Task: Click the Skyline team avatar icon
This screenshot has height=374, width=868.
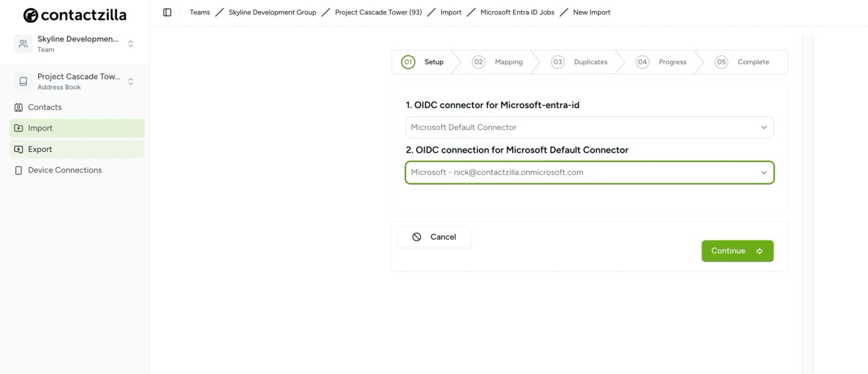Action: (23, 44)
